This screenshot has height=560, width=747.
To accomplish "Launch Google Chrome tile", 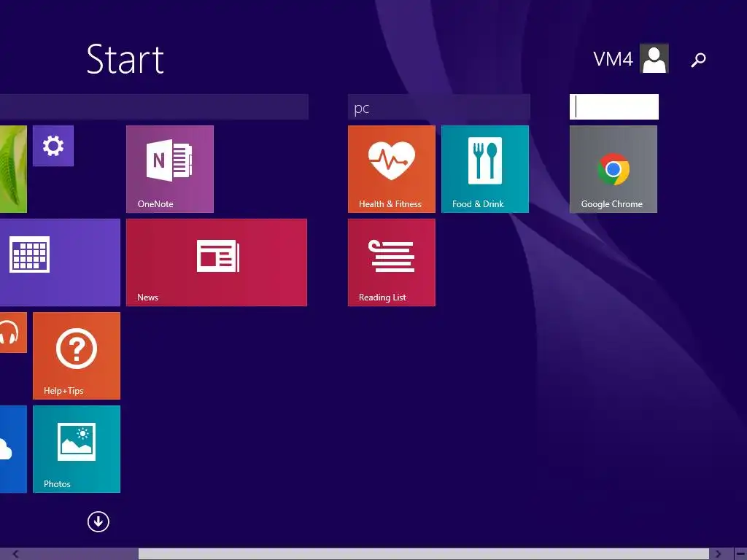I will coord(613,169).
